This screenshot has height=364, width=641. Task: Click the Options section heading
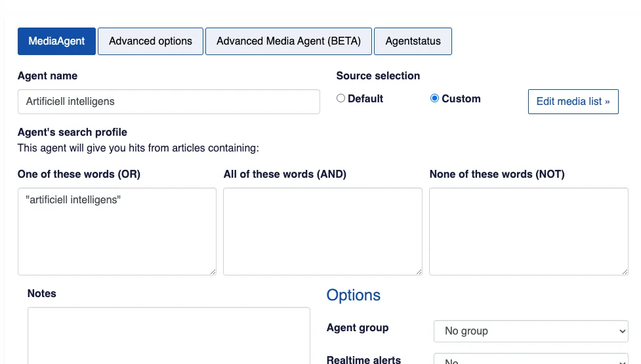point(353,295)
